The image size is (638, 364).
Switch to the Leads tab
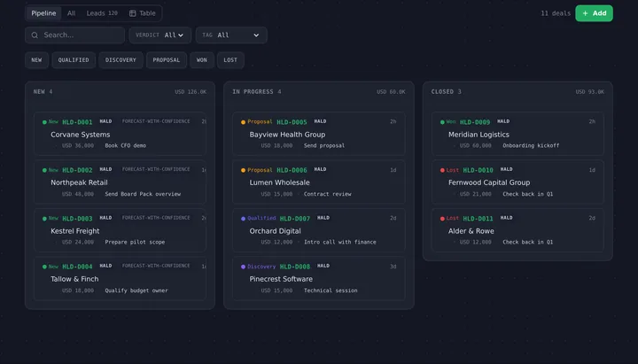(102, 13)
